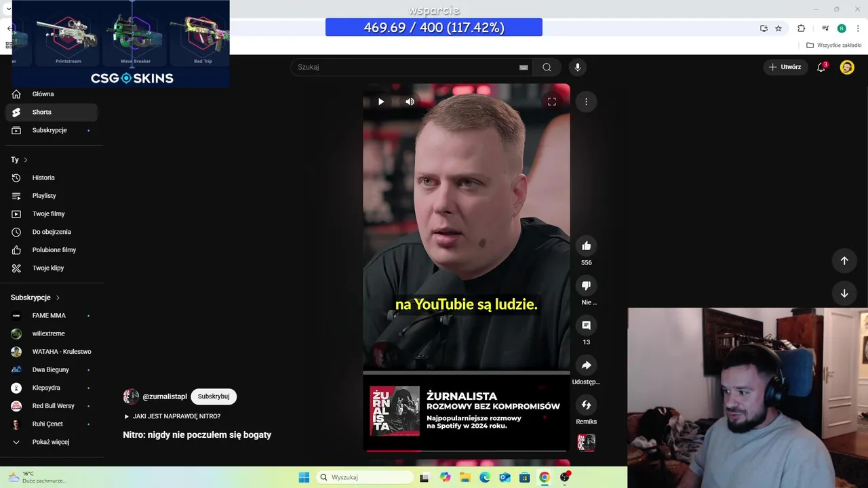Expand the Ty section
868x488 pixels.
tap(19, 160)
